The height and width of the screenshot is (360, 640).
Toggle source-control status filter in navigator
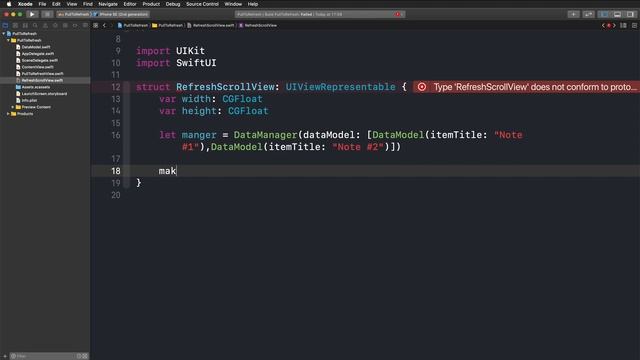pos(85,356)
